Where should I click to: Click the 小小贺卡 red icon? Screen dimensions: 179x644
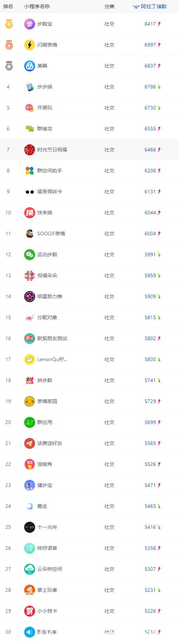click(x=29, y=611)
